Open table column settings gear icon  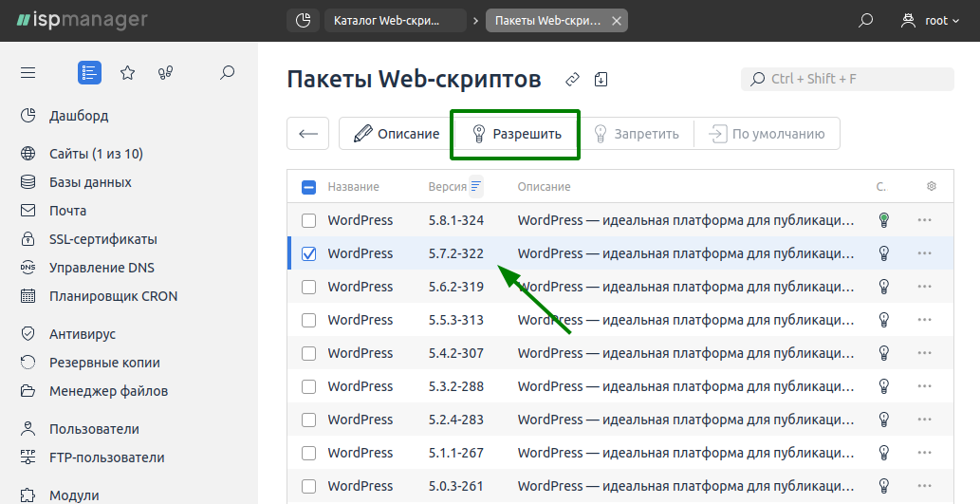(x=932, y=186)
